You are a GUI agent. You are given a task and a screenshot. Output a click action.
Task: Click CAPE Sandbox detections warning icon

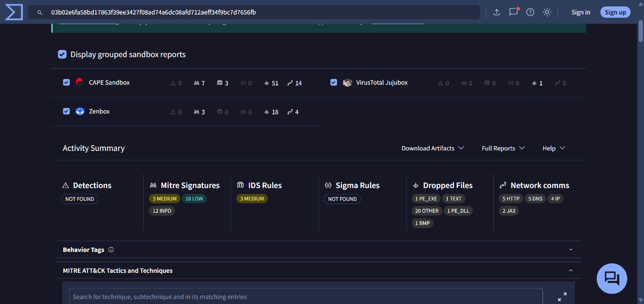173,83
